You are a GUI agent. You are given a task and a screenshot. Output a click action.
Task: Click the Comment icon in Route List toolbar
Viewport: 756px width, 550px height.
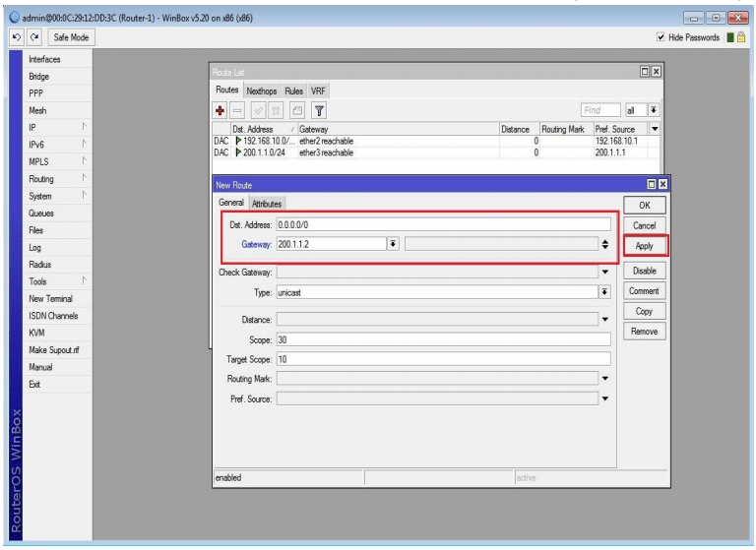(x=295, y=111)
